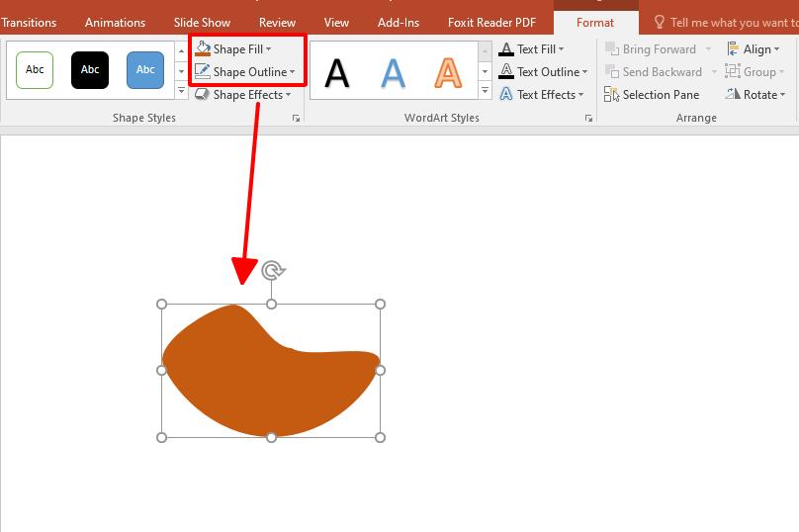This screenshot has height=532, width=799.
Task: Open the Review tab
Action: (x=277, y=23)
